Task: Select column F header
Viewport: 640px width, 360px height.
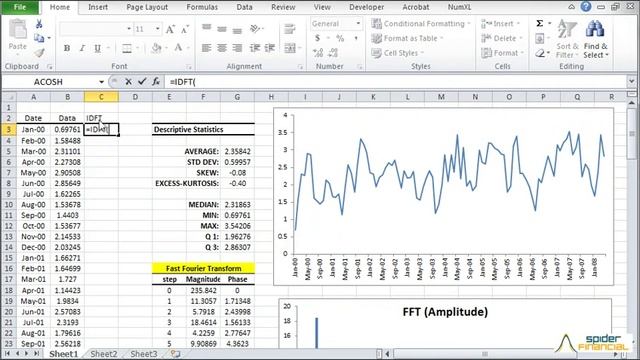Action: (203, 97)
